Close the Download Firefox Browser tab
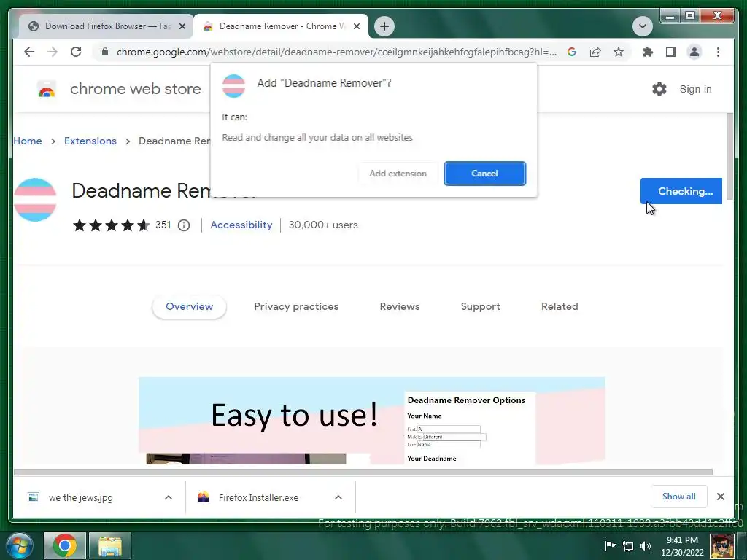747x560 pixels. 182,26
